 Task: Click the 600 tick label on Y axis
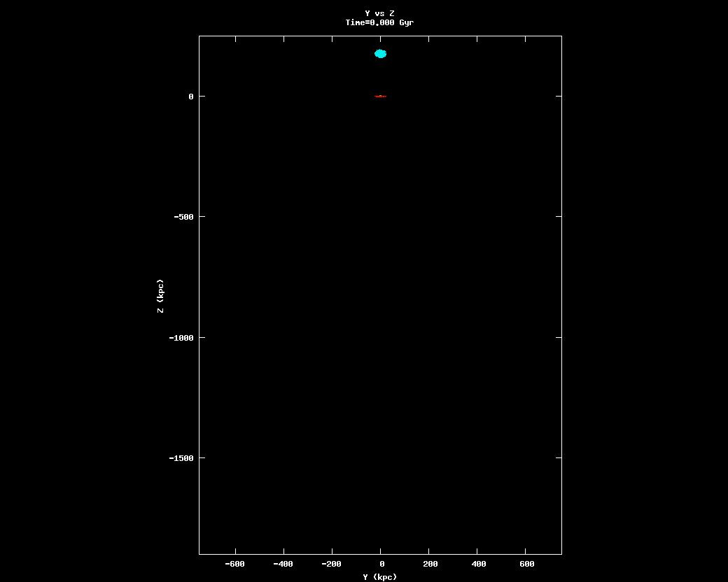526,564
